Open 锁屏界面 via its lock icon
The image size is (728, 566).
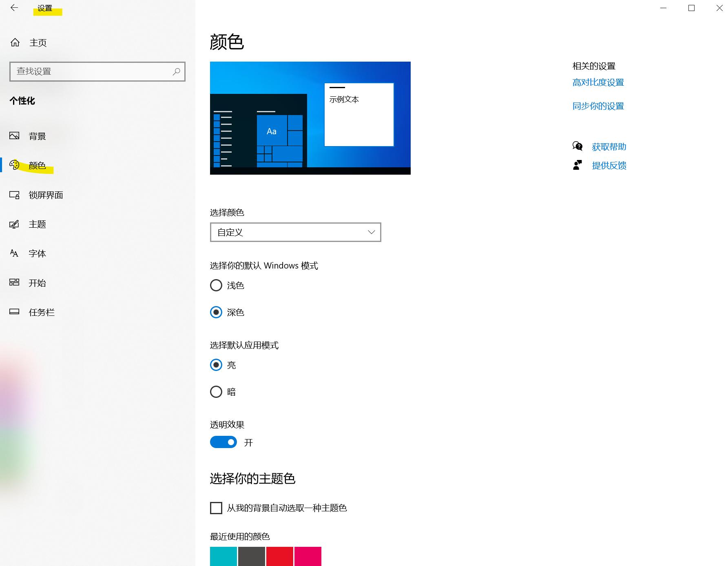[15, 195]
